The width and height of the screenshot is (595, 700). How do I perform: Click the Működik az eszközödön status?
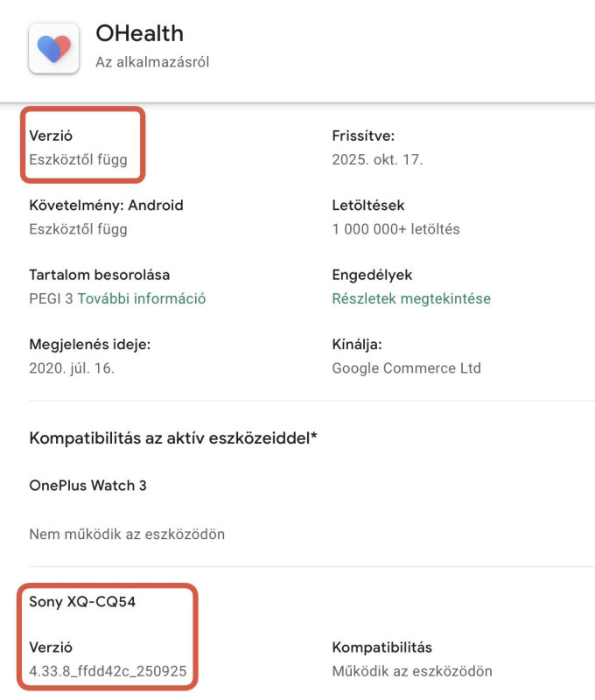coord(412,671)
